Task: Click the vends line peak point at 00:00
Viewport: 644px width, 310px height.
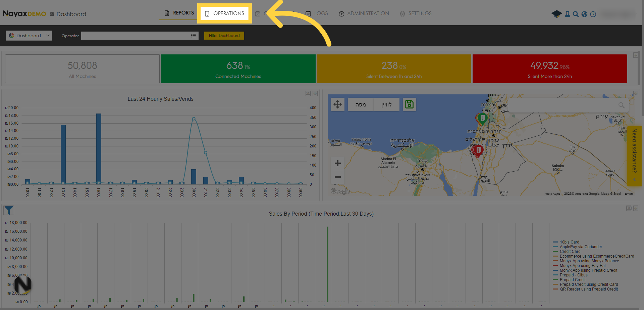Action: point(194,119)
